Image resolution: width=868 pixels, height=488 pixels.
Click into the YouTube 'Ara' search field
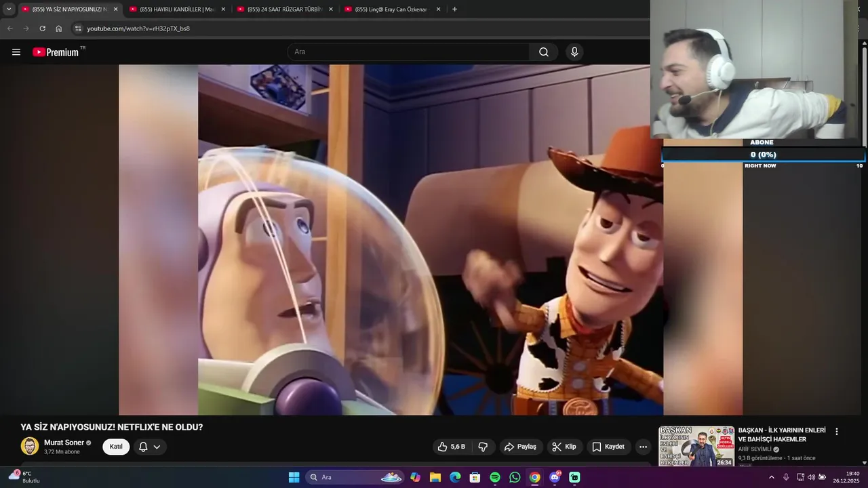pos(409,52)
